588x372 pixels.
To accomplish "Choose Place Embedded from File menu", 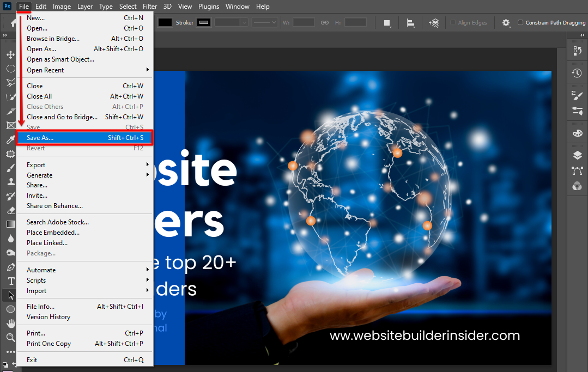I will click(x=53, y=233).
